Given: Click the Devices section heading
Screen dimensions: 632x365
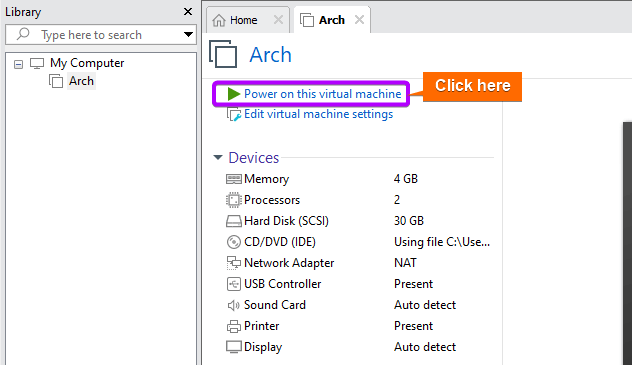Looking at the screenshot, I should [x=254, y=158].
